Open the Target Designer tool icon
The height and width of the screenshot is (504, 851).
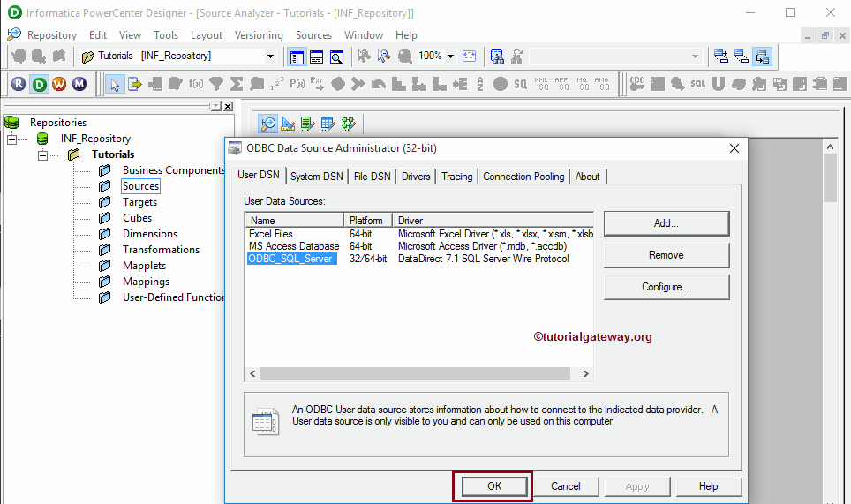point(288,124)
